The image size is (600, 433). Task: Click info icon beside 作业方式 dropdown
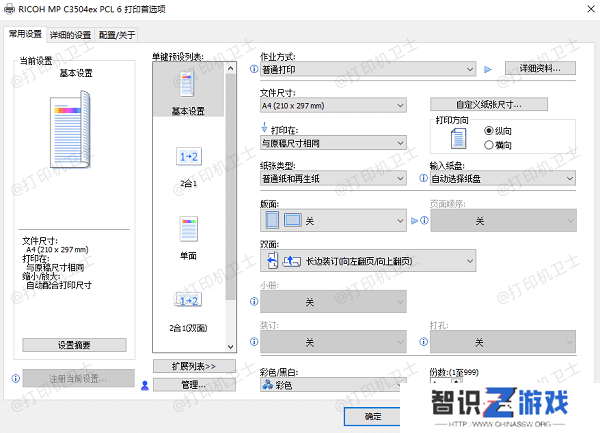point(254,69)
